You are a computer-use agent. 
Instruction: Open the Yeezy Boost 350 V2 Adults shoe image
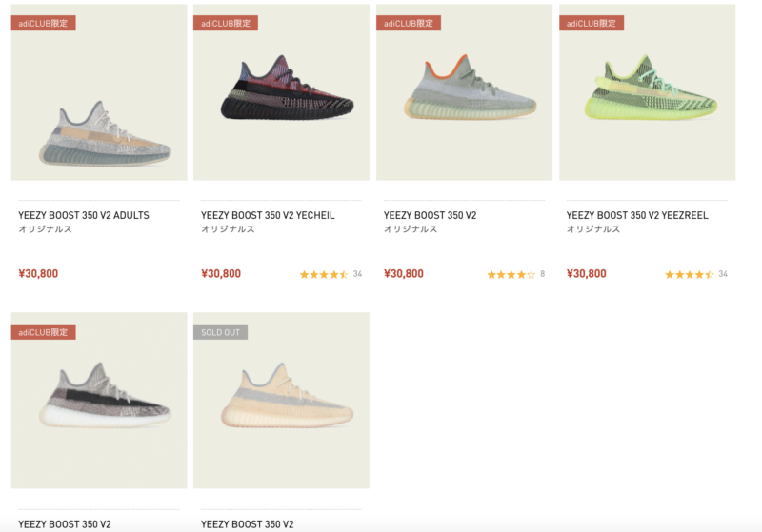pos(99,92)
